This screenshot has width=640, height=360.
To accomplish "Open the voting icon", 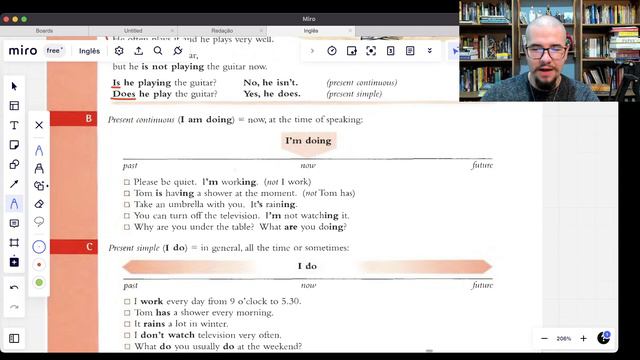I will 391,51.
